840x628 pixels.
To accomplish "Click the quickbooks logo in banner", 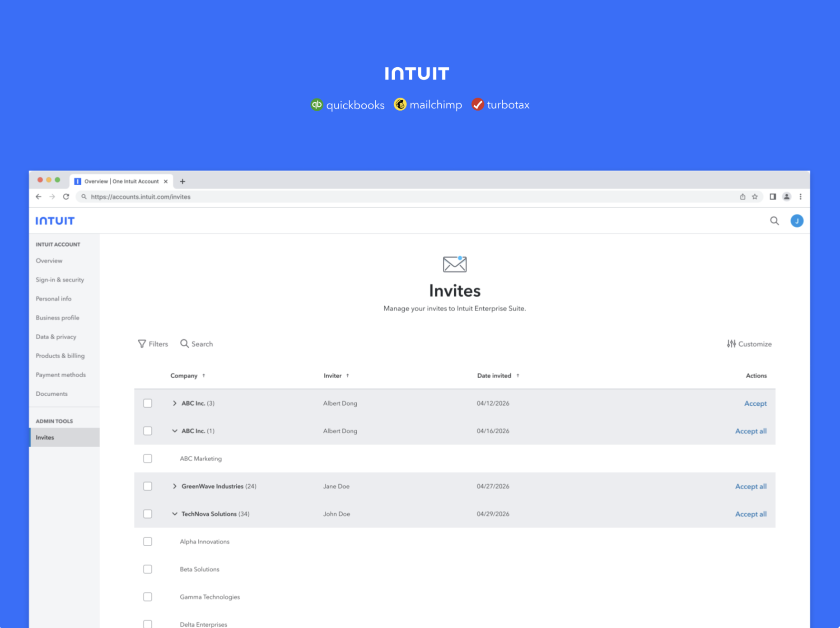I will point(347,105).
